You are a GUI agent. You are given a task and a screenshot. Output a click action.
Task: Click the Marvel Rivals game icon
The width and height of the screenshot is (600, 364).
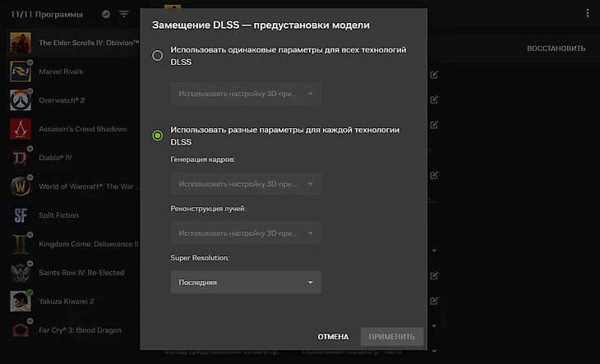tap(21, 71)
